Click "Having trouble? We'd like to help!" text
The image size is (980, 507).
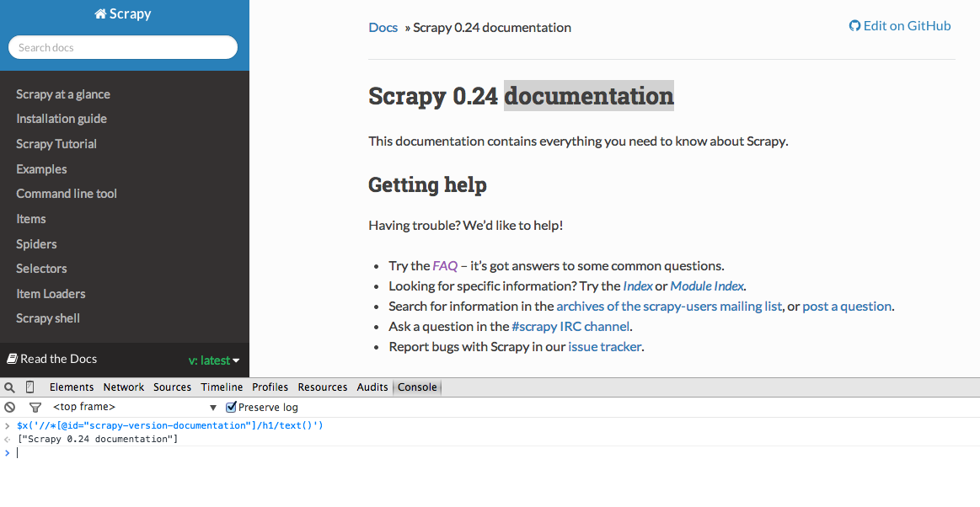[x=466, y=226]
